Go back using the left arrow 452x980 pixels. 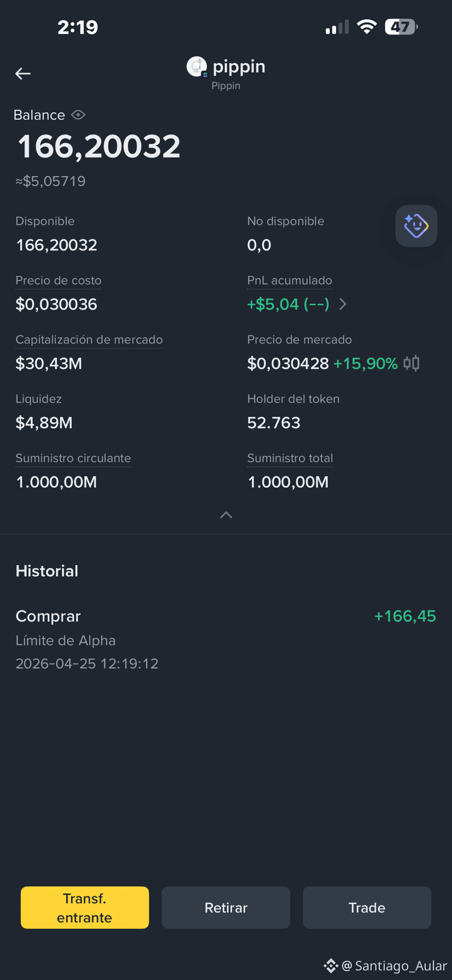[x=23, y=73]
